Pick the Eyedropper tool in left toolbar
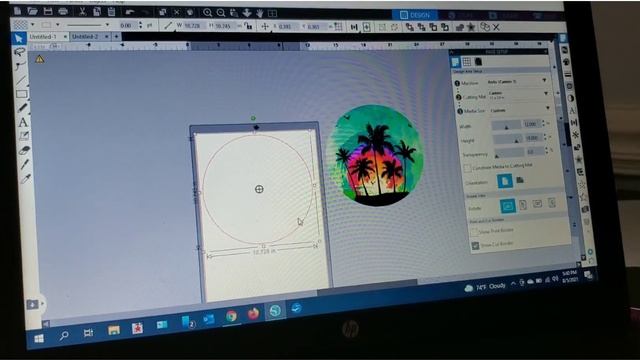This screenshot has height=360, width=640. (x=26, y=179)
